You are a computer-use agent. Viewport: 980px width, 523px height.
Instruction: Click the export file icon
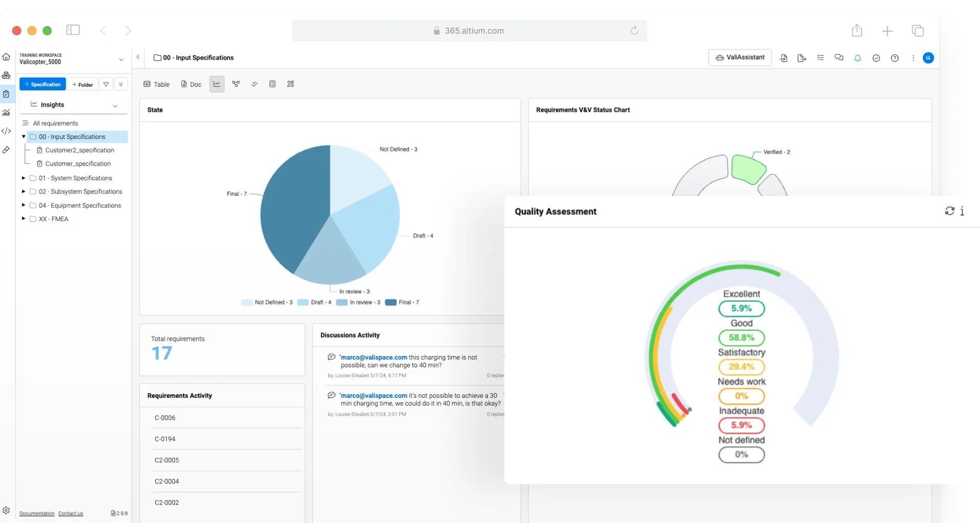[x=801, y=58]
